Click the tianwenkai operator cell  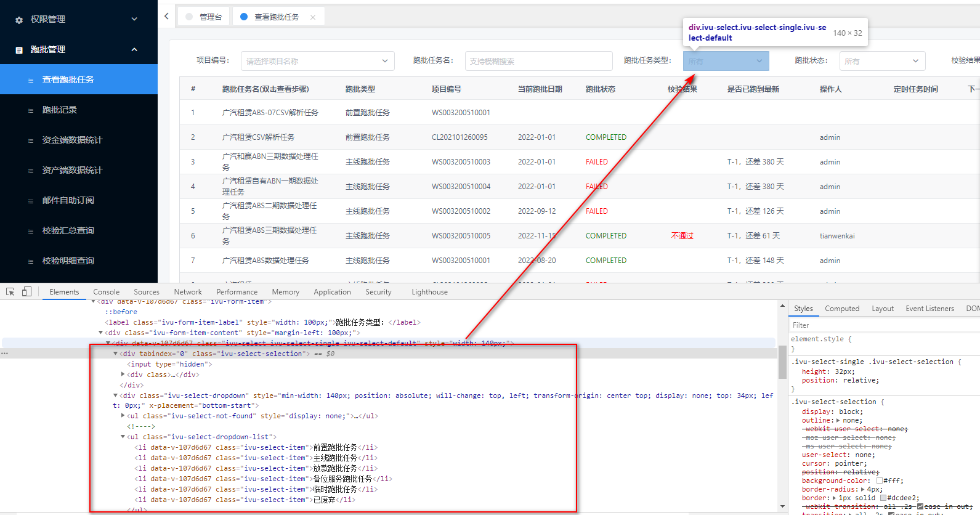point(837,236)
